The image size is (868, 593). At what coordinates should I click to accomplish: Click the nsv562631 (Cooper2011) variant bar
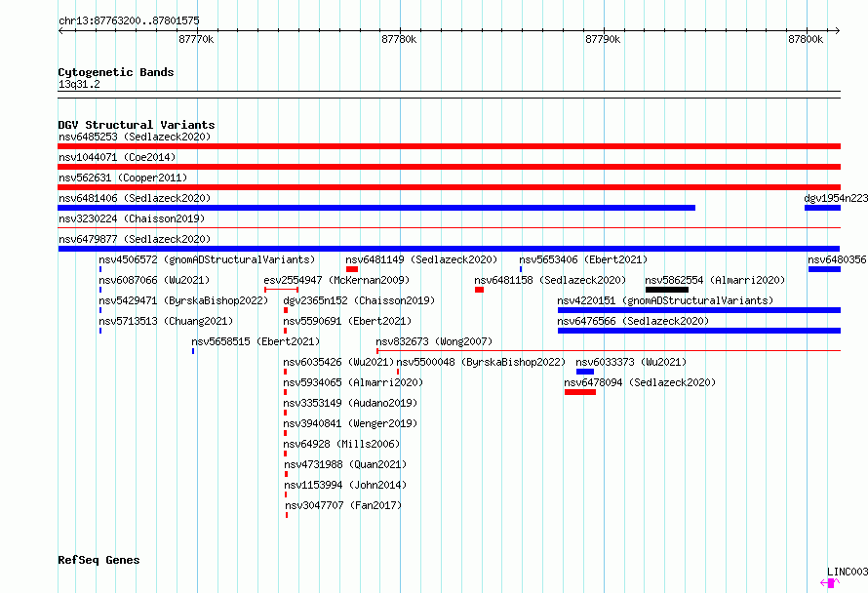[449, 187]
